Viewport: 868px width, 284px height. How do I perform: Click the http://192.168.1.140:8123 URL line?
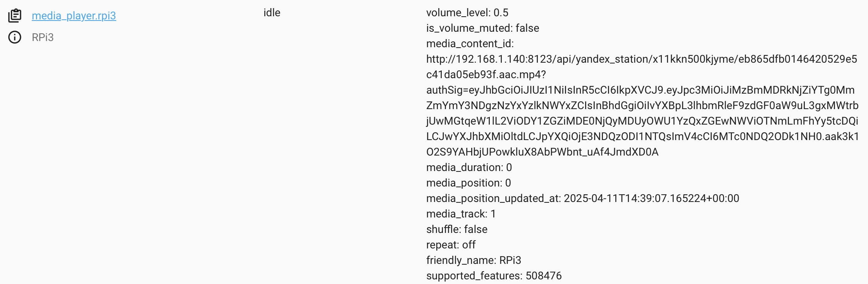(641, 59)
